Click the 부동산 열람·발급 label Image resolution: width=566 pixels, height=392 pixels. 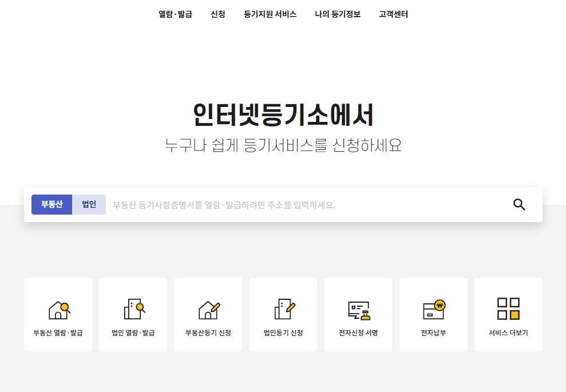click(x=58, y=333)
